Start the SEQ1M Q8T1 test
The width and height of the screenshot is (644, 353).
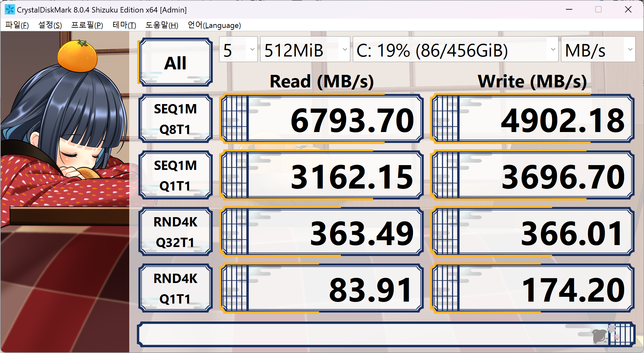[x=175, y=119]
